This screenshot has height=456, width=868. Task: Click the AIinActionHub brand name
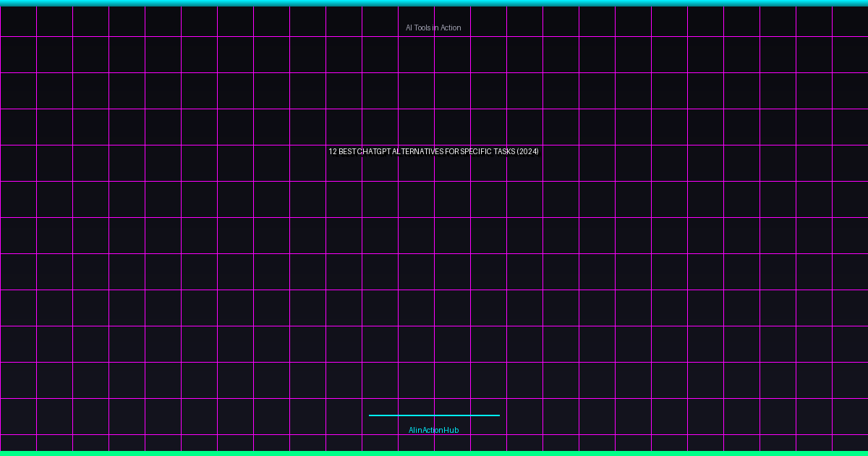coord(433,430)
